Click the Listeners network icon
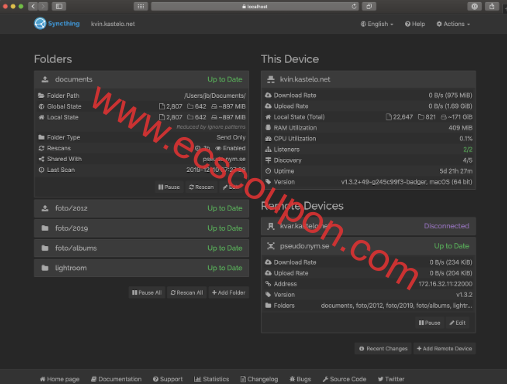The width and height of the screenshot is (507, 384). 268,149
